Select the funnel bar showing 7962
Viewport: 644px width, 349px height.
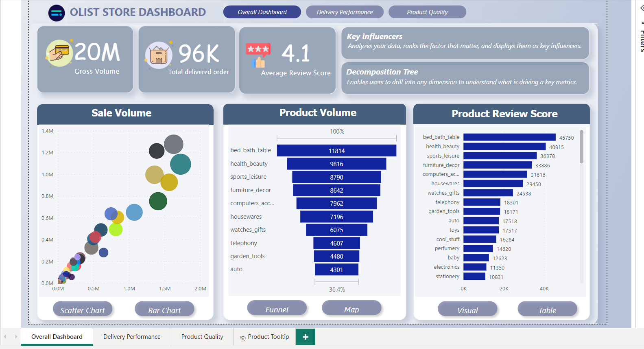pyautogui.click(x=336, y=203)
